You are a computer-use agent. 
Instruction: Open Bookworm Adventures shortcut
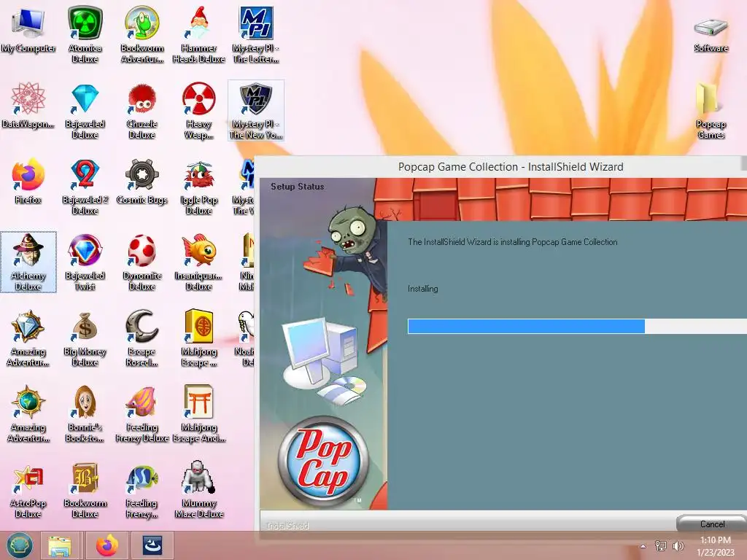point(142,34)
